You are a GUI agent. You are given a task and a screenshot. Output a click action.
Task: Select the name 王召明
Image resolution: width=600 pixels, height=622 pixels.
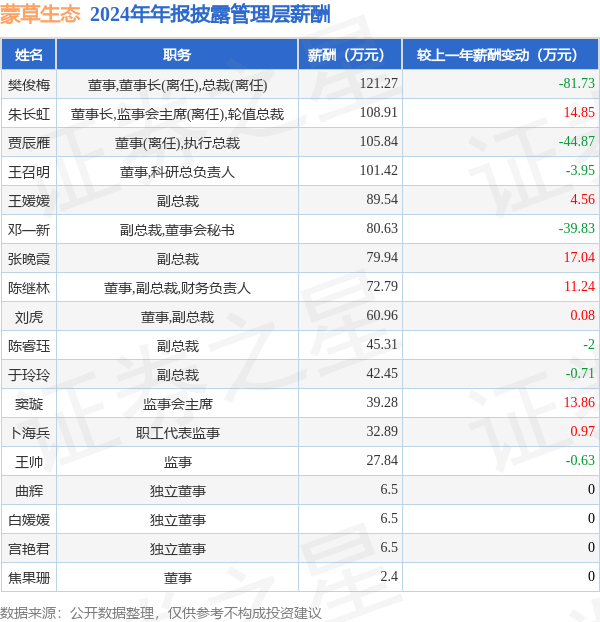pyautogui.click(x=29, y=172)
